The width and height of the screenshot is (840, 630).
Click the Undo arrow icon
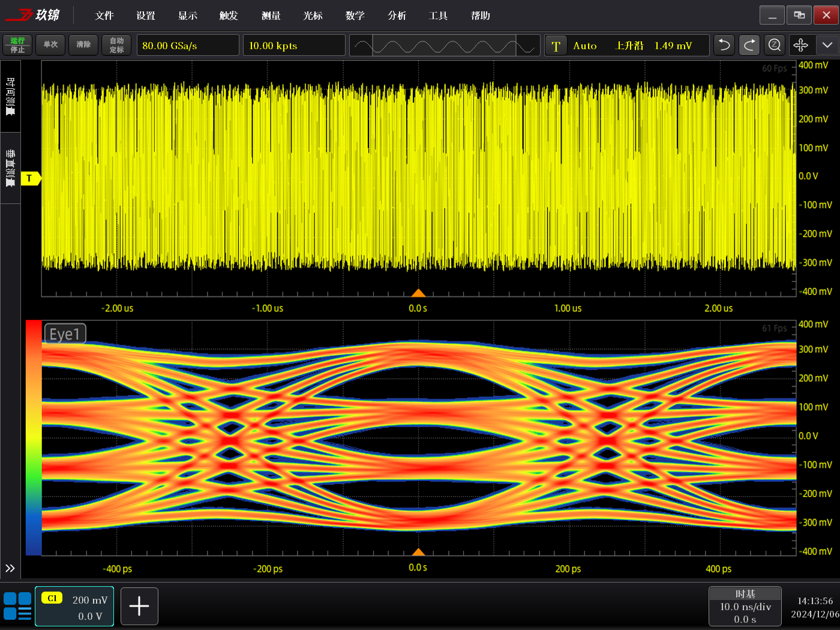point(724,45)
